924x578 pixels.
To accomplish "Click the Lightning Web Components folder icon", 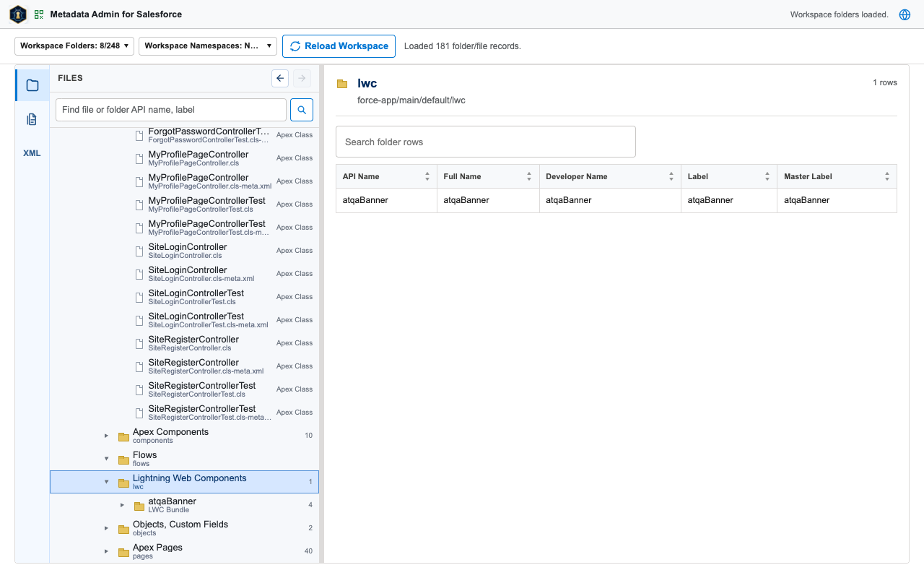I will [123, 483].
